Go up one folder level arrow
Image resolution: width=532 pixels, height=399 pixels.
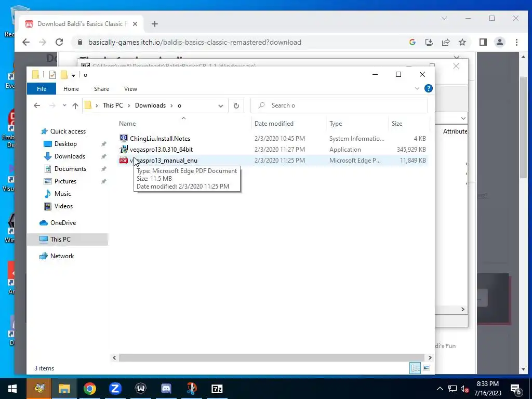click(75, 105)
